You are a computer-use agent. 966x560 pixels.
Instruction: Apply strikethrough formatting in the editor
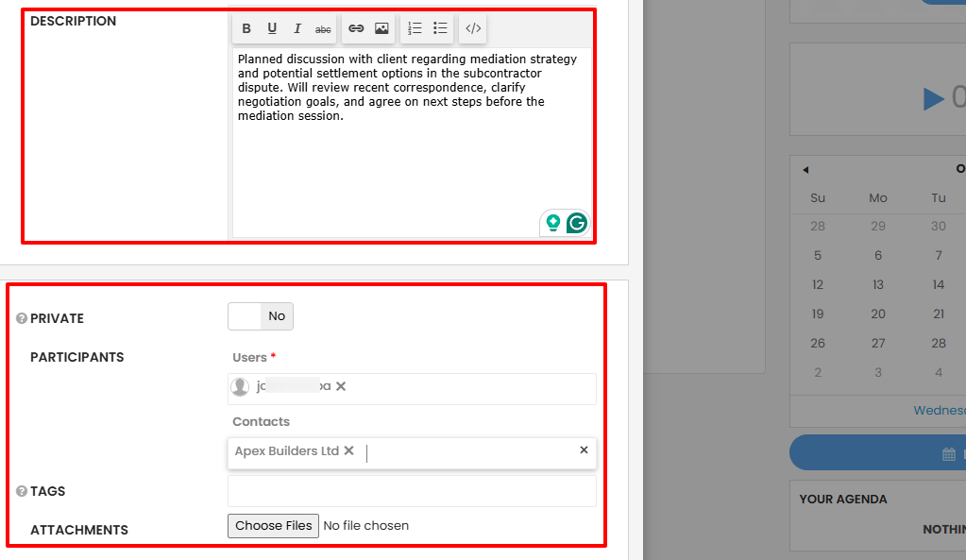coord(323,28)
